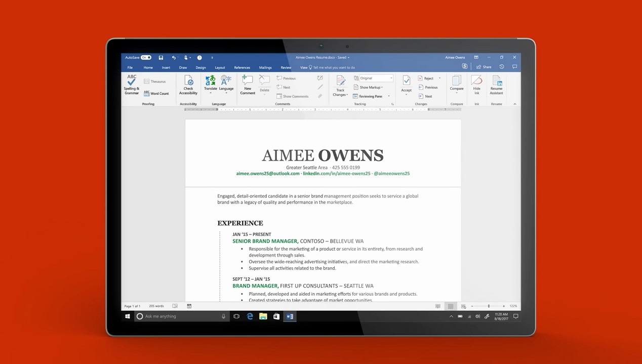Click the touch/mouse mode icon
The width and height of the screenshot is (642, 364).
coord(186,58)
